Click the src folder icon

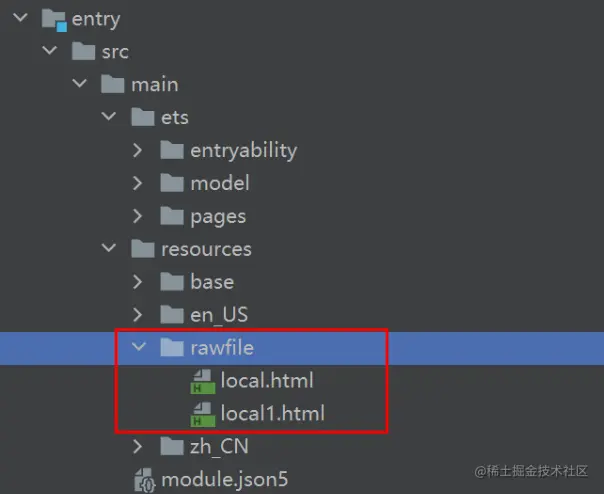pos(83,51)
